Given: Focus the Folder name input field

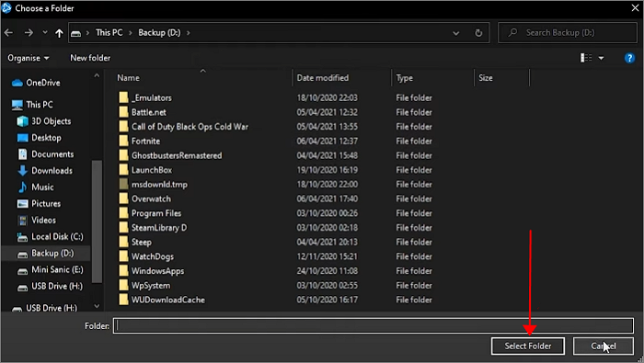Looking at the screenshot, I should [x=374, y=325].
